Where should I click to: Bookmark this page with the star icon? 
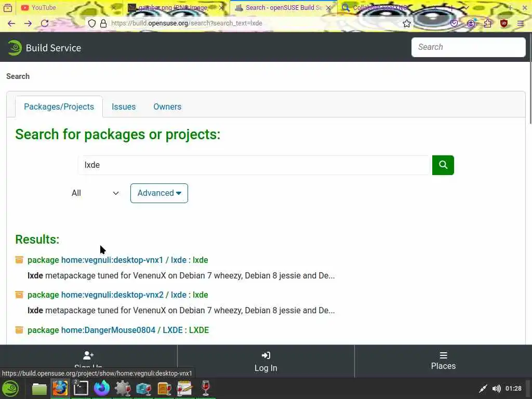(x=406, y=23)
